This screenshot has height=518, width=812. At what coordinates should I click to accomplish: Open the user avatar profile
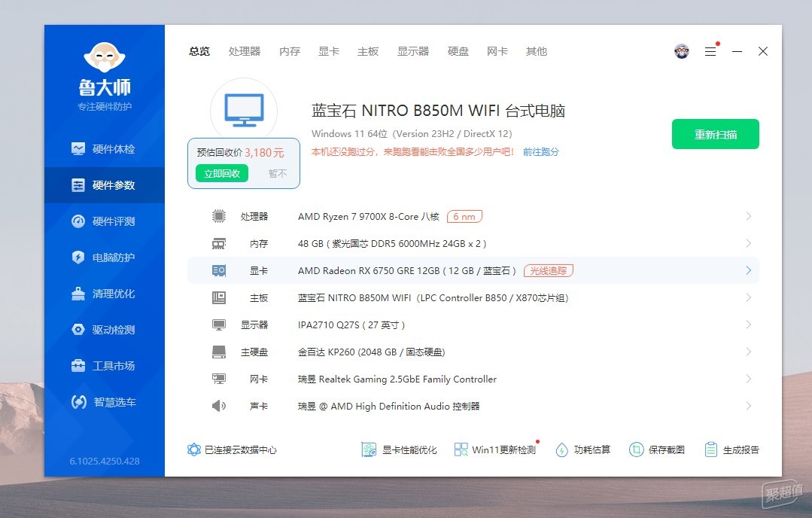[x=682, y=51]
